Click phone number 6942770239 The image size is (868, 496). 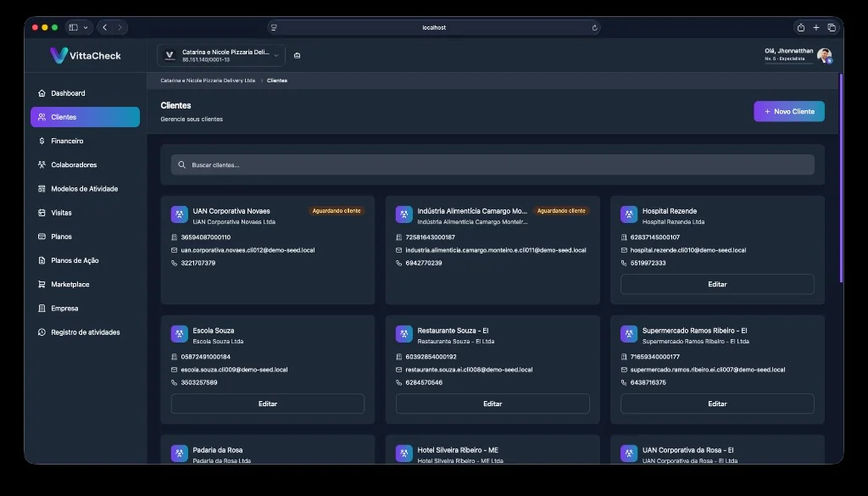click(424, 263)
